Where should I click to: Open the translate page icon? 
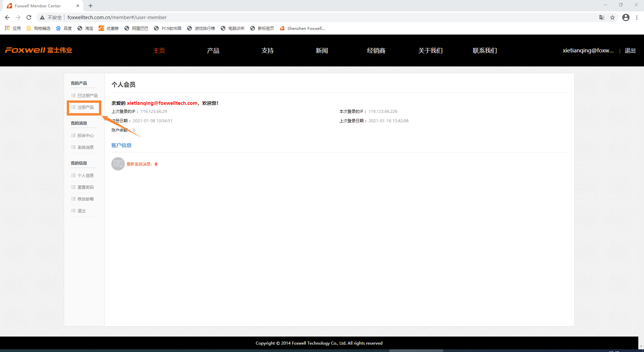602,17
